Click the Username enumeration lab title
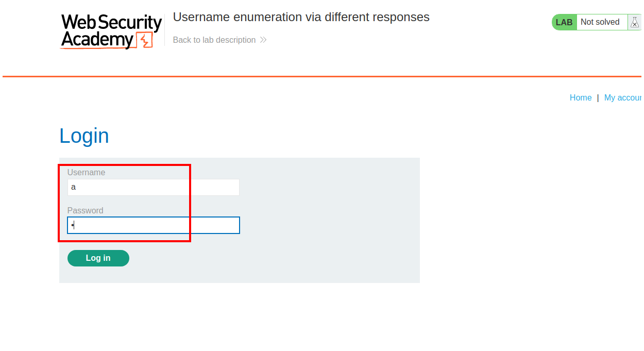The image size is (644, 351). [x=301, y=17]
